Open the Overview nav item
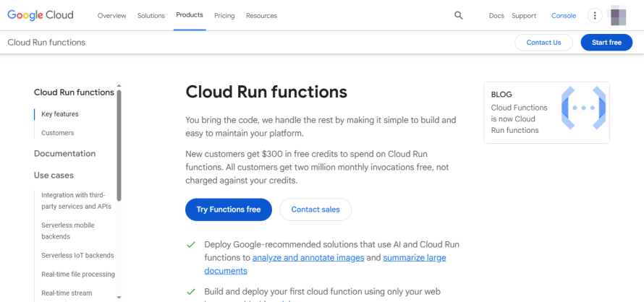The image size is (644, 302). point(111,16)
